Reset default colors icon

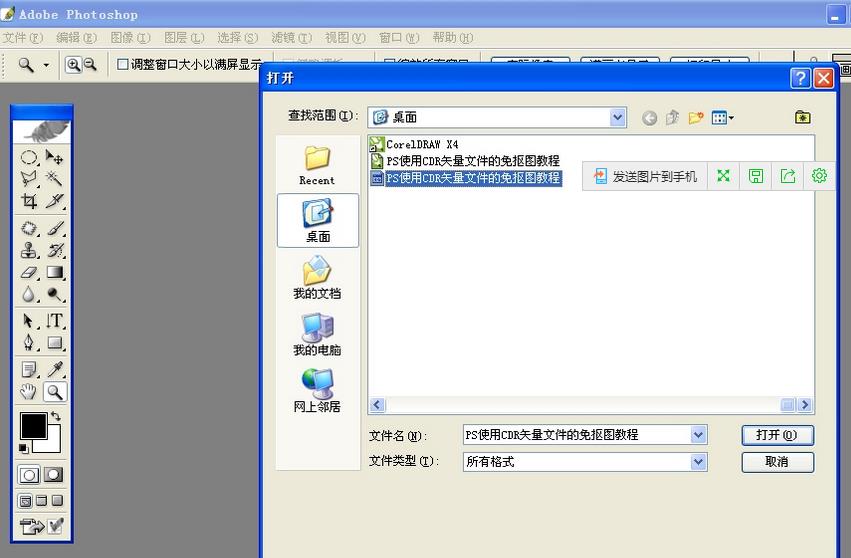(23, 448)
